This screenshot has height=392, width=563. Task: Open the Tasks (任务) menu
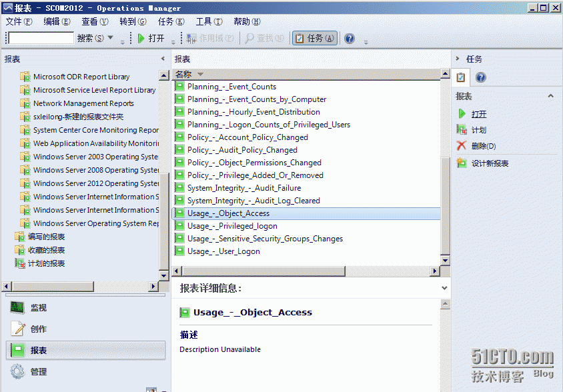(171, 21)
